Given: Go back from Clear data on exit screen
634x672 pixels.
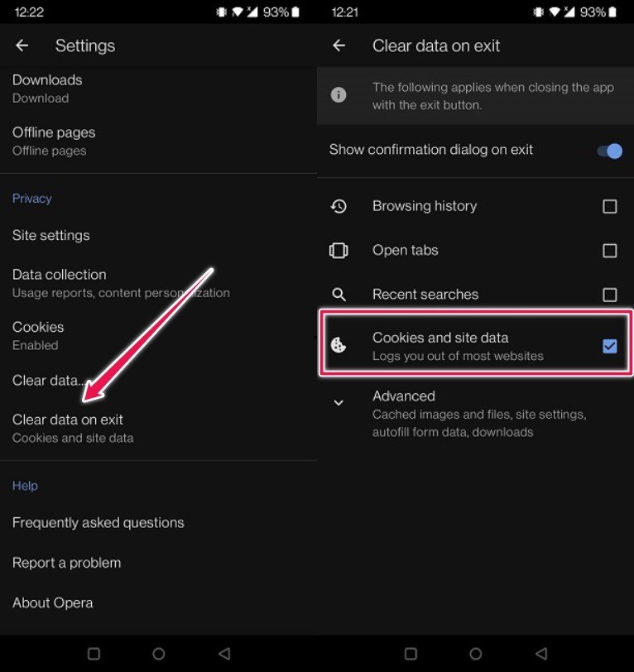Looking at the screenshot, I should (339, 46).
